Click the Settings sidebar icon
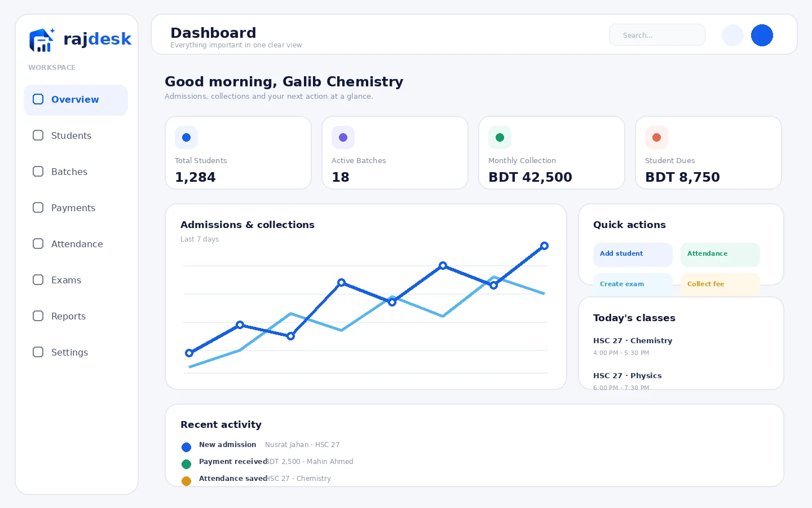 (x=38, y=352)
